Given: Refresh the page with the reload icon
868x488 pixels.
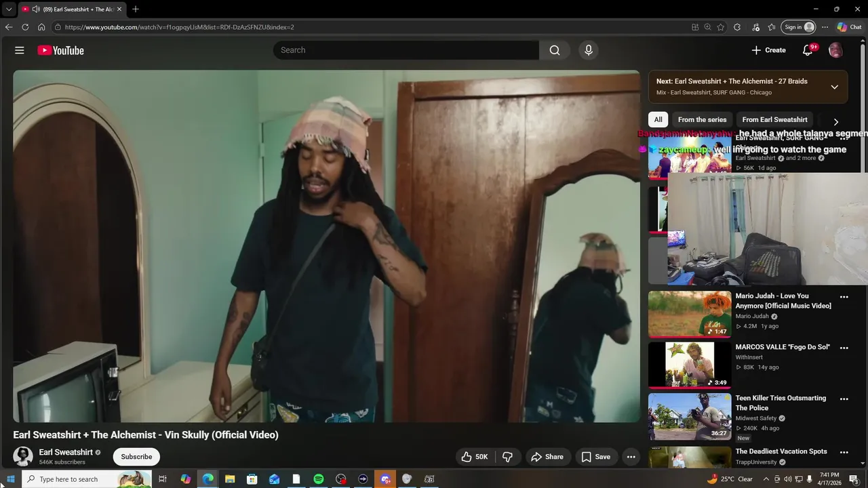Looking at the screenshot, I should [x=25, y=27].
